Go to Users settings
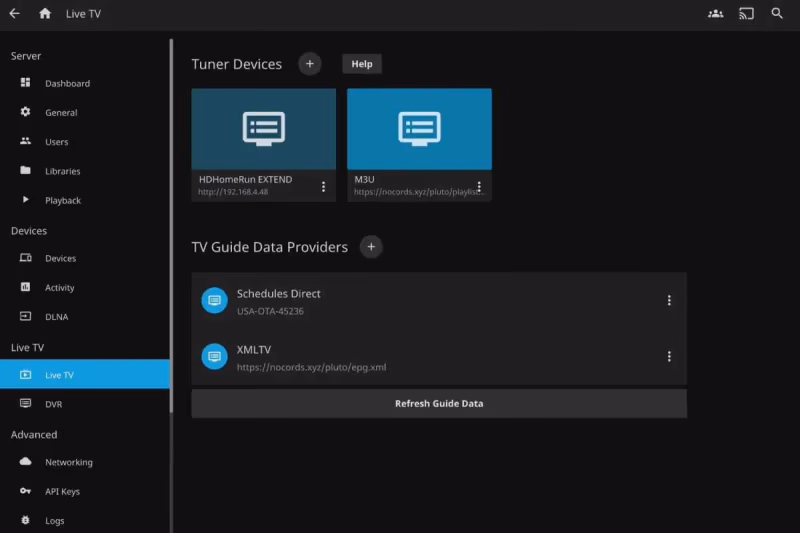 point(85,142)
